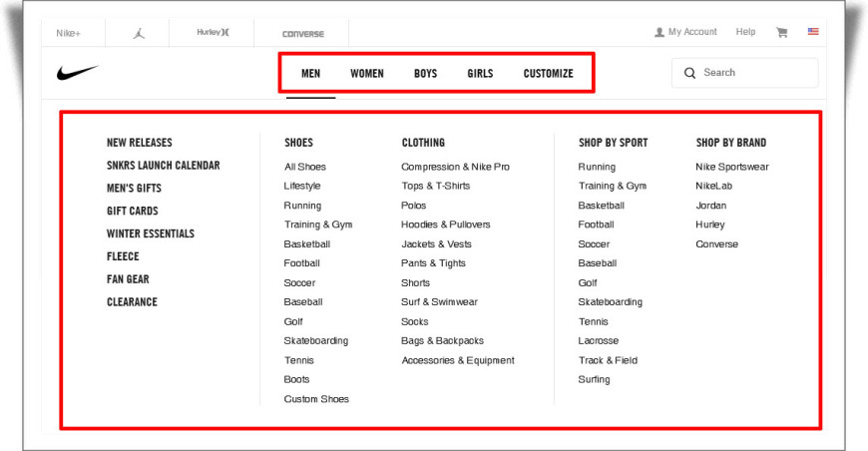Choose Accessories & Equipment
This screenshot has width=868, height=451.
click(458, 360)
